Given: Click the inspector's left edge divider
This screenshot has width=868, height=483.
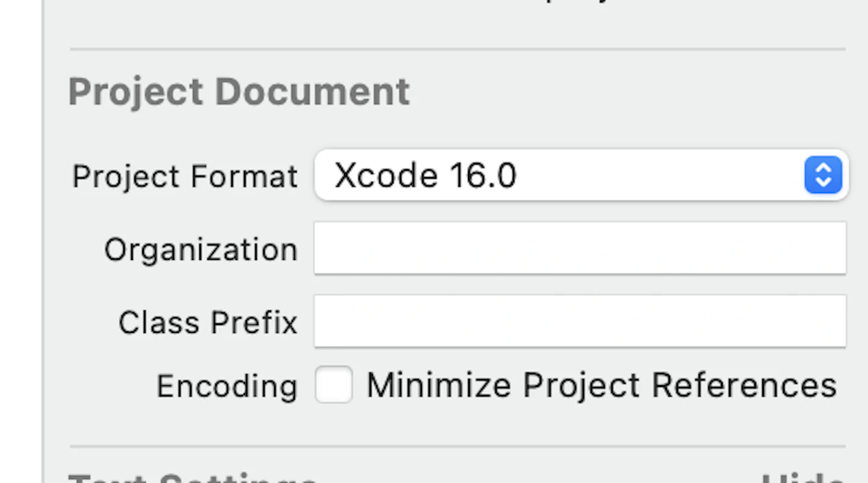Looking at the screenshot, I should (43, 243).
